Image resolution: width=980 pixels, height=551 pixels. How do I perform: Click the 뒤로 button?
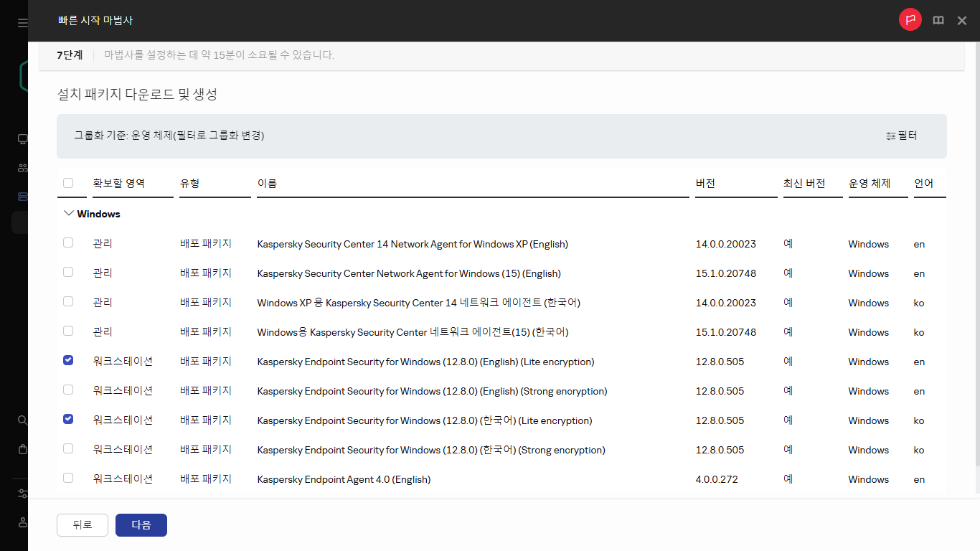coord(83,525)
